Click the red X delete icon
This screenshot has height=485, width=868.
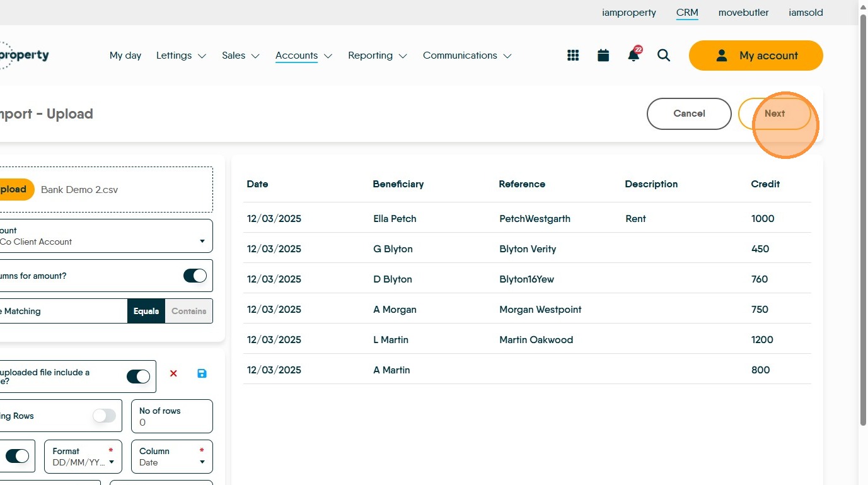173,373
